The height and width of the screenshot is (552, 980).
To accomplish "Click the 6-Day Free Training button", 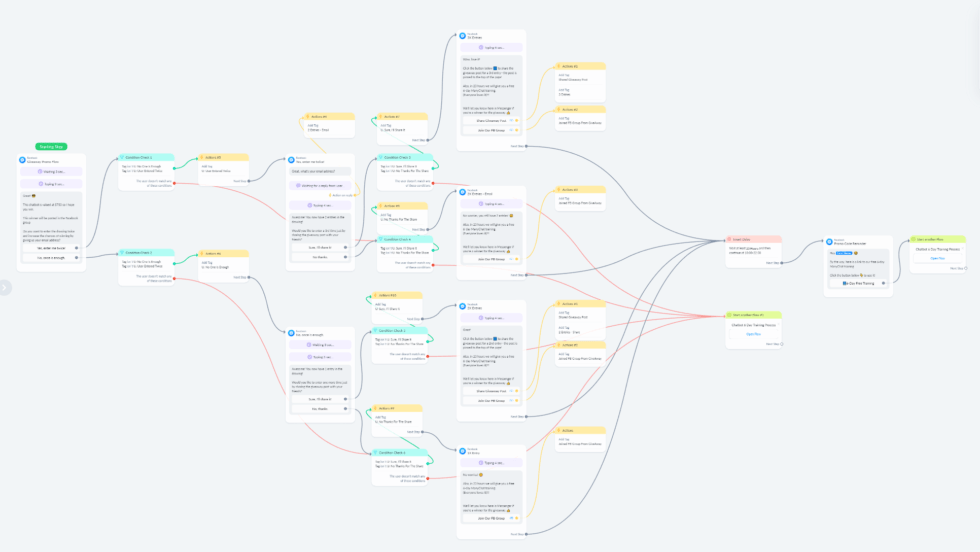I will point(858,283).
